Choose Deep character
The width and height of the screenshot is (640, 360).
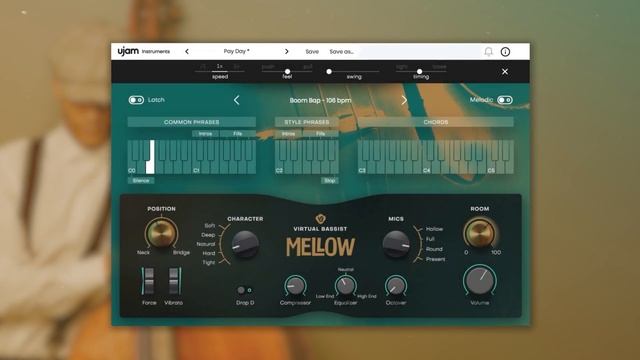[208, 235]
